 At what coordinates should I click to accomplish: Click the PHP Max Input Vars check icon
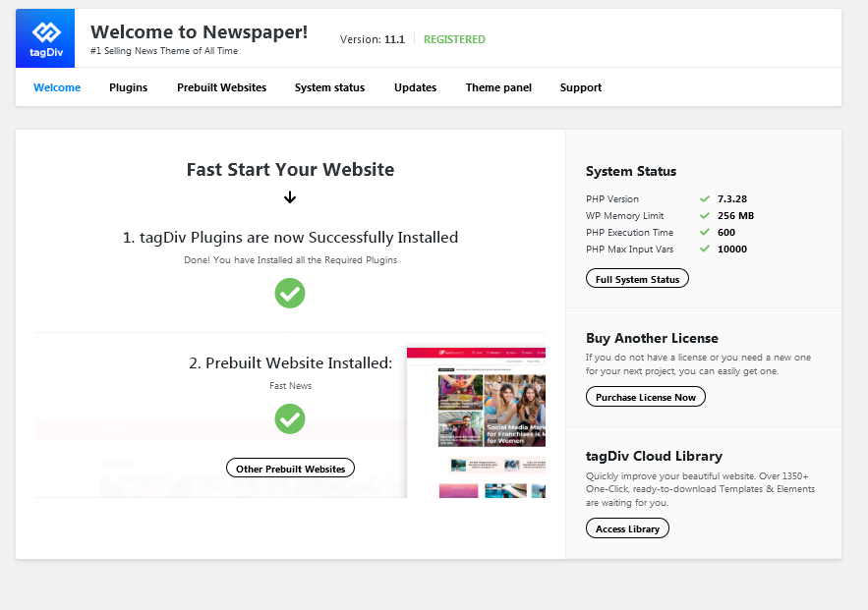tap(705, 249)
